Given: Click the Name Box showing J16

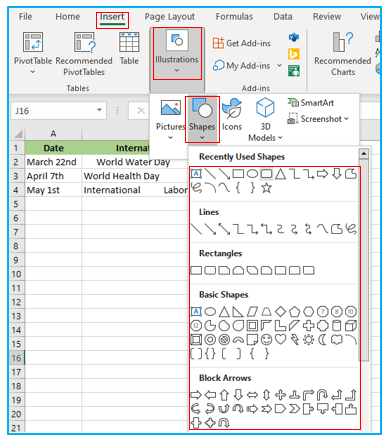Looking at the screenshot, I should click(x=53, y=111).
